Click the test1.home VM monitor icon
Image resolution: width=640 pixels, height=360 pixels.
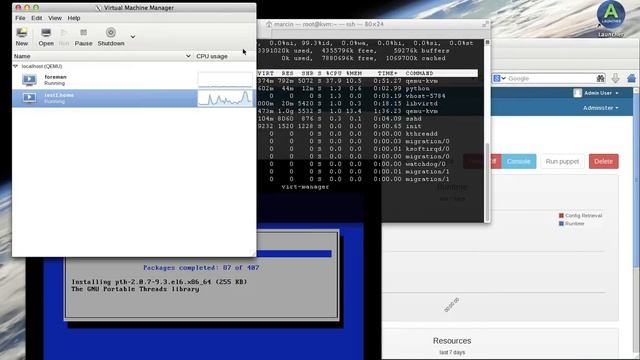[29, 98]
